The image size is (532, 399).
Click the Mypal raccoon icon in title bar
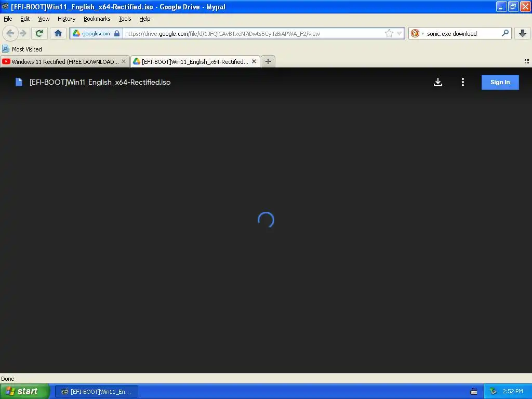5,6
